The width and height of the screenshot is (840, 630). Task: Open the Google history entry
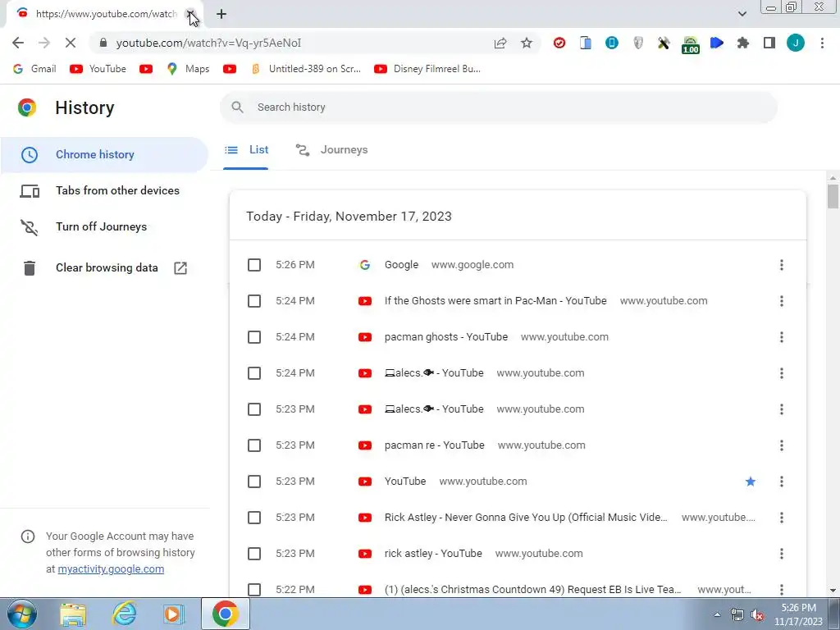(401, 265)
